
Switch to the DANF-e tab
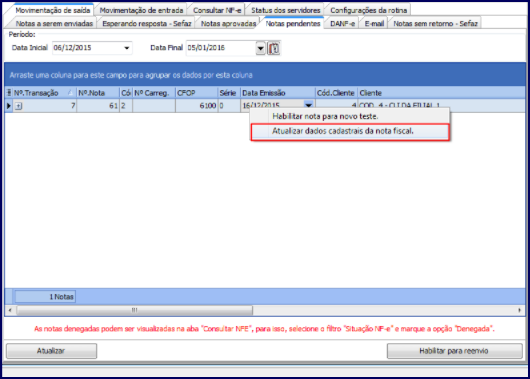point(342,23)
